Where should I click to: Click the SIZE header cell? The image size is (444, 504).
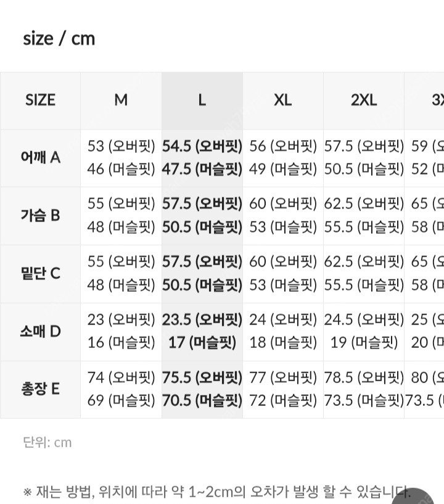click(40, 100)
